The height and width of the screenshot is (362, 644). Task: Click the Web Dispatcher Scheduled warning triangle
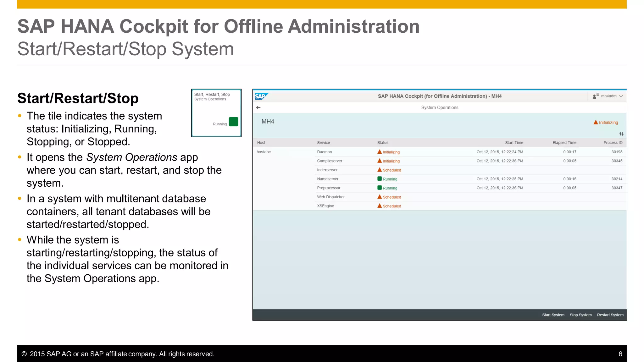point(380,197)
